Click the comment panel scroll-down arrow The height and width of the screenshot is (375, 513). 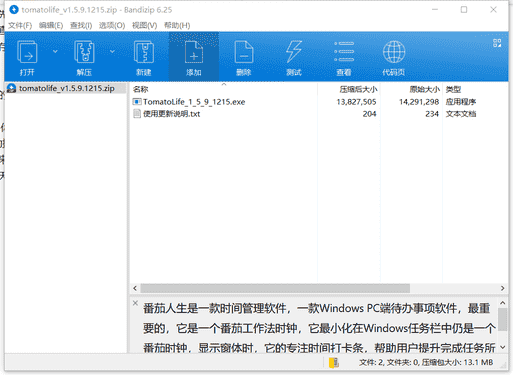503,347
